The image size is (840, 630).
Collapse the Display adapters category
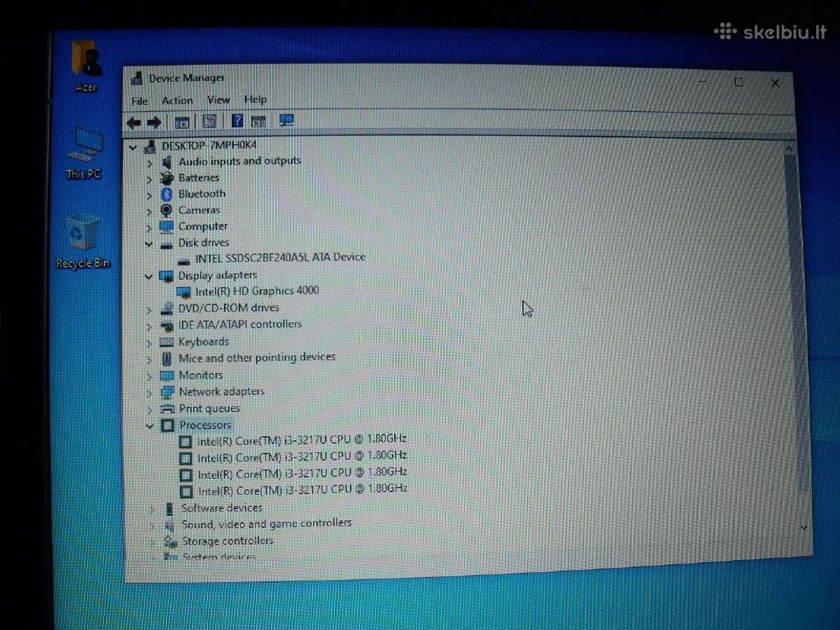coord(148,276)
